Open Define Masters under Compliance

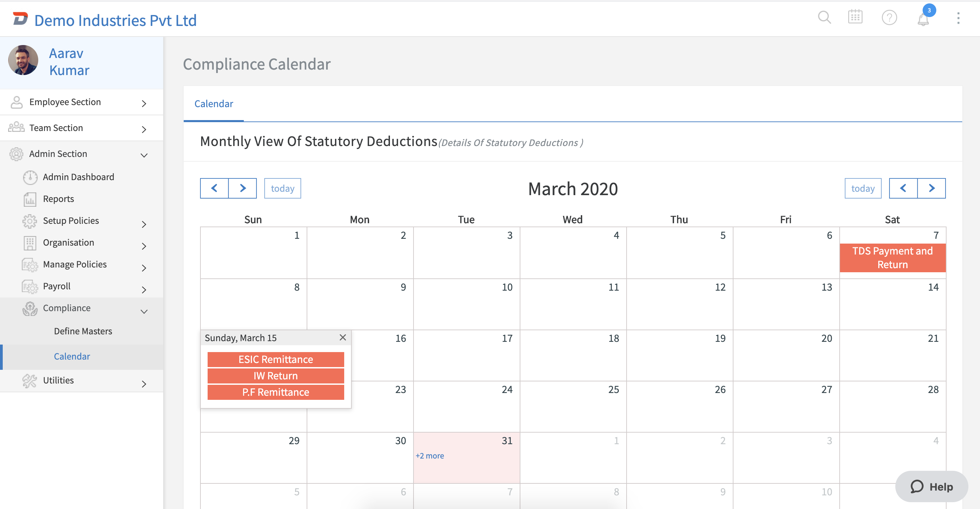coord(83,331)
